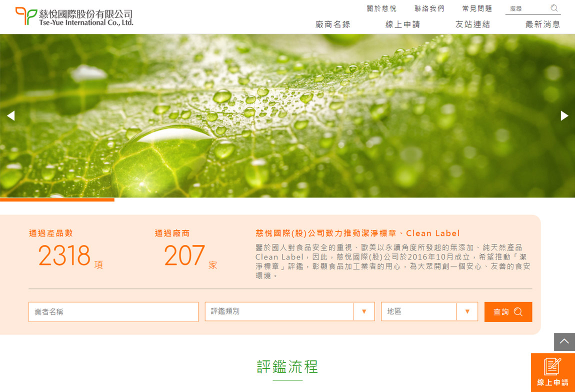Image resolution: width=575 pixels, height=392 pixels.
Task: Click the orange banner progress bar
Action: point(57,199)
